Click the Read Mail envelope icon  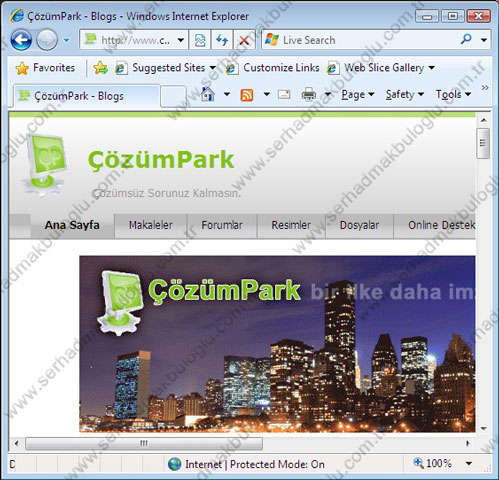click(284, 95)
